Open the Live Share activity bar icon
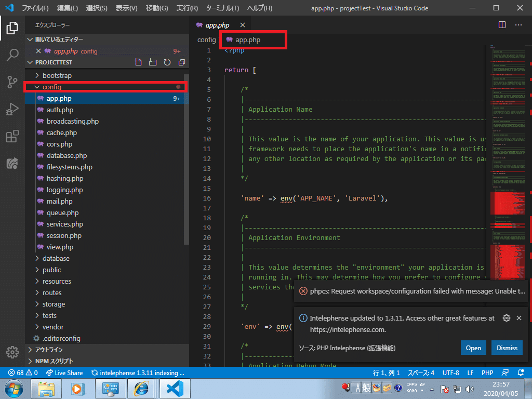The width and height of the screenshot is (532, 399). tap(12, 164)
